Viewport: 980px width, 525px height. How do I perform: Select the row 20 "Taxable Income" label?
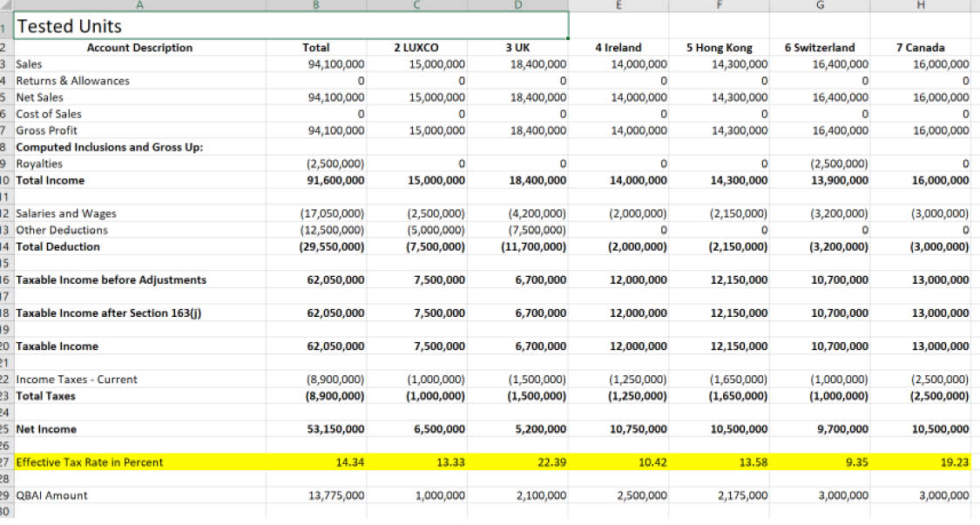[x=139, y=346]
